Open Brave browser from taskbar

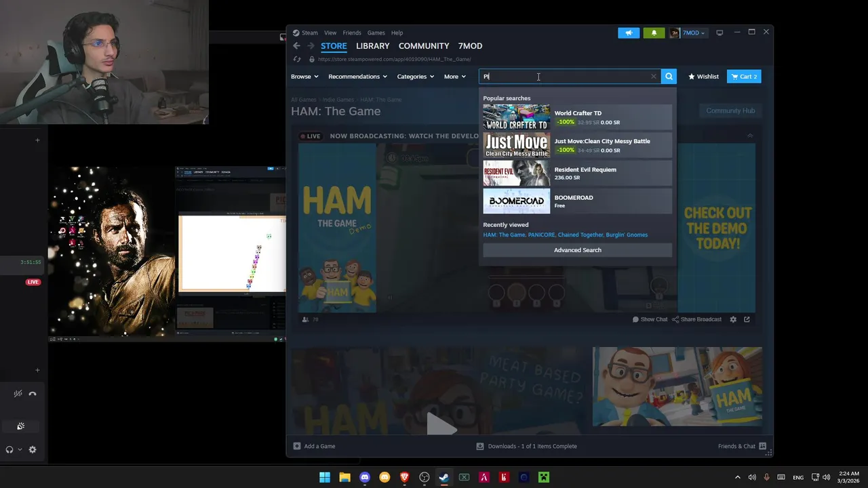click(405, 477)
